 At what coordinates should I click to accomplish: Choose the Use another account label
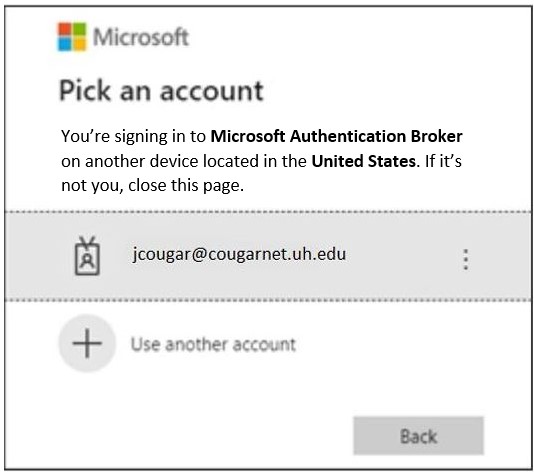pos(213,344)
